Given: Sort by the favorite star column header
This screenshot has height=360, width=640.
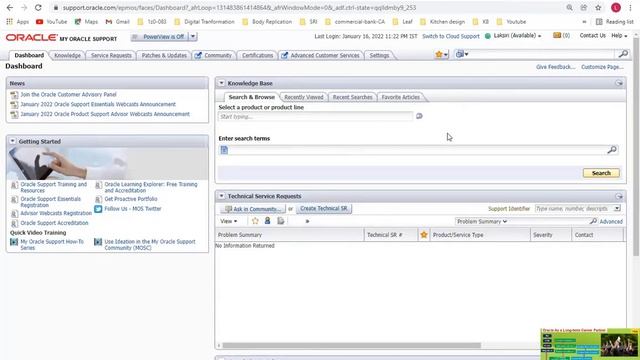Looking at the screenshot, I should [424, 235].
